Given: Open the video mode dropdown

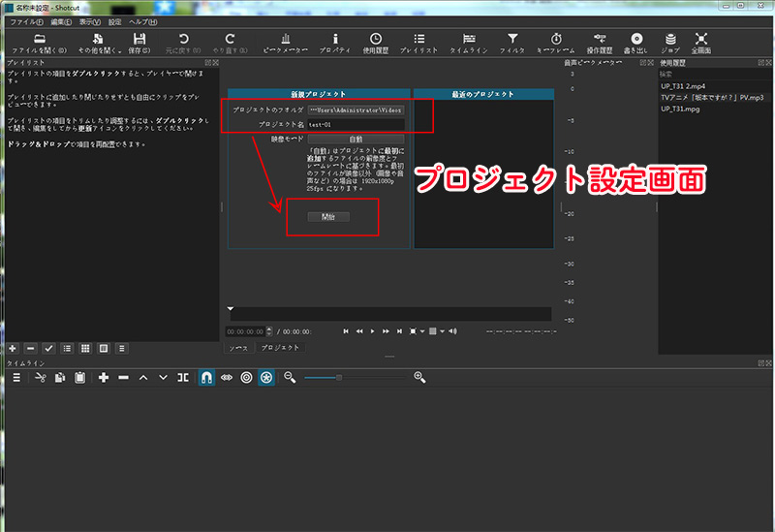Looking at the screenshot, I should tap(356, 140).
